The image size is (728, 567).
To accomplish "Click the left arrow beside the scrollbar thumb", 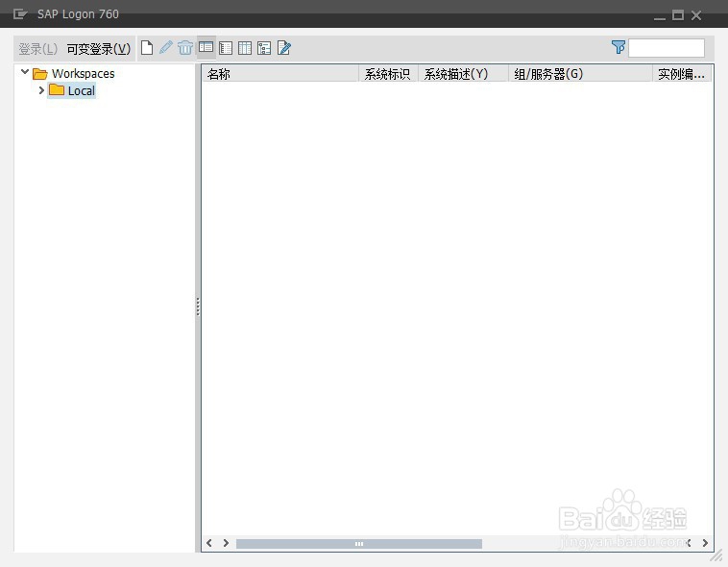I will (209, 543).
